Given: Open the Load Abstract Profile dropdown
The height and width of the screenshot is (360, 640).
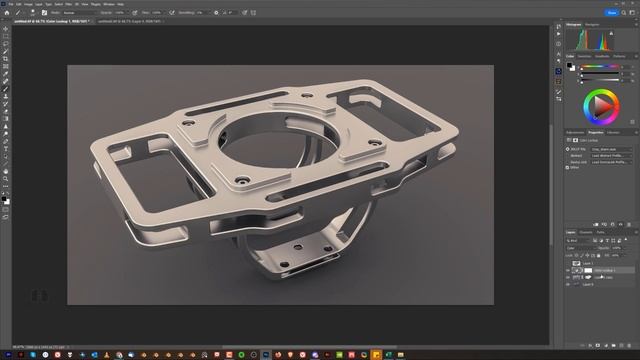Looking at the screenshot, I should coord(611,156).
